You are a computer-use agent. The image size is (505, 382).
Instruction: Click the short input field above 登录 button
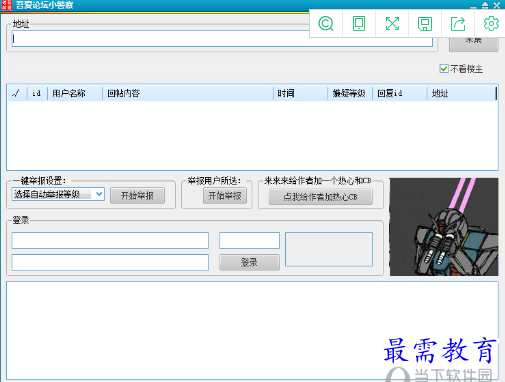249,240
